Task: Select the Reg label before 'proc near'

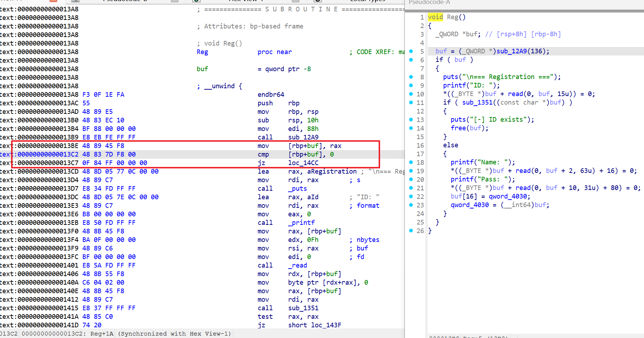Action: [x=202, y=52]
